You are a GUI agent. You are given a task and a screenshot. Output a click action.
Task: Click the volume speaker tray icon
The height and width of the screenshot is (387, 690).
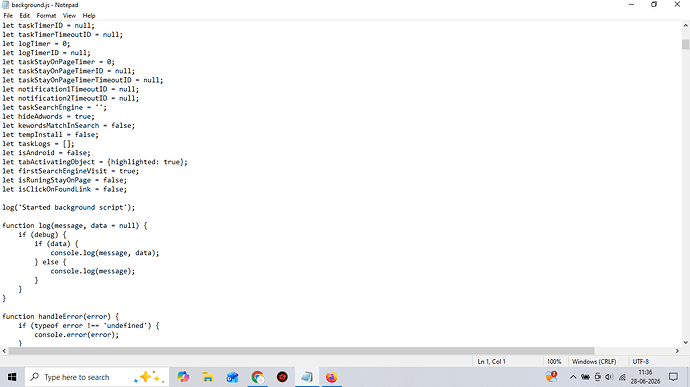(x=609, y=377)
